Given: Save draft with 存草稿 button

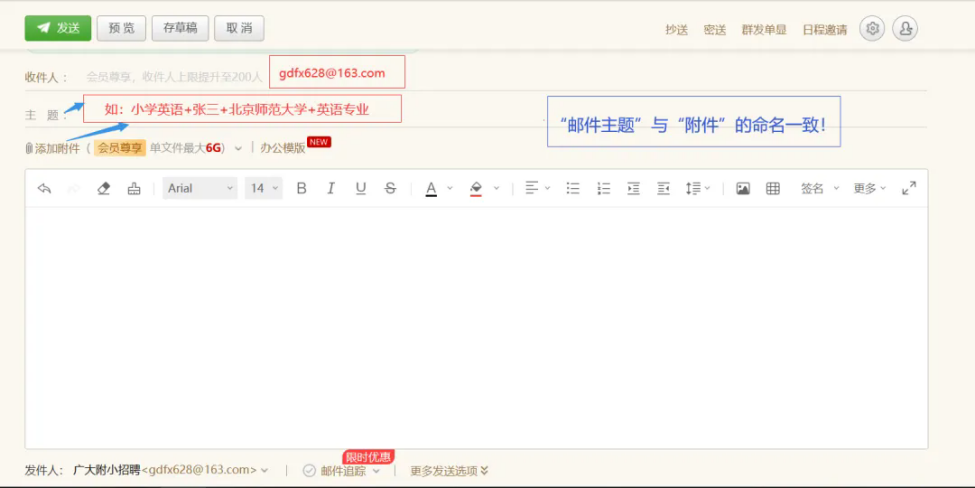Looking at the screenshot, I should coord(180,28).
